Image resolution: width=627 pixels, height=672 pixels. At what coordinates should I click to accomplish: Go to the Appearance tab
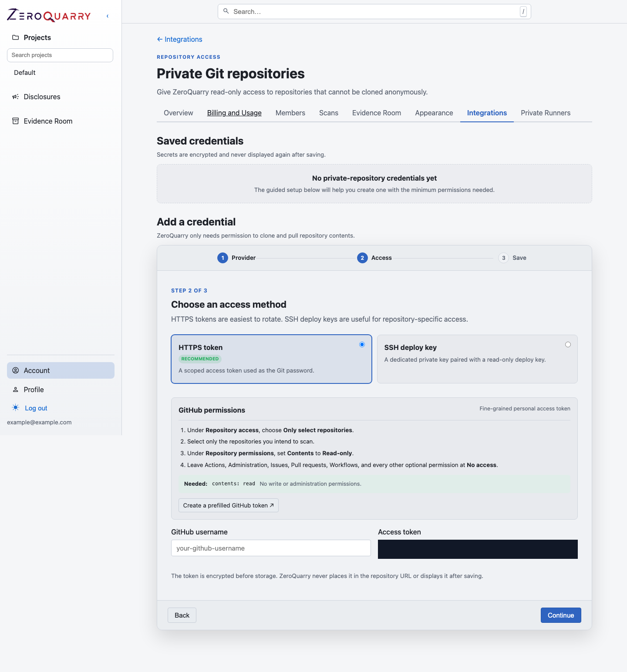click(434, 113)
